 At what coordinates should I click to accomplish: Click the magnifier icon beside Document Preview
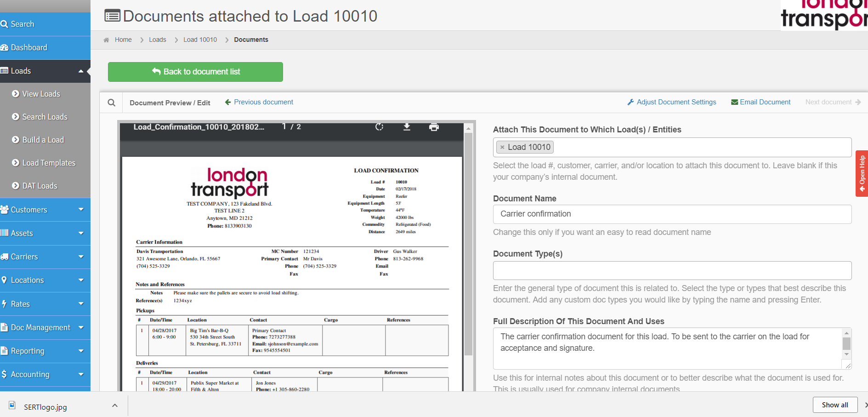click(x=111, y=103)
